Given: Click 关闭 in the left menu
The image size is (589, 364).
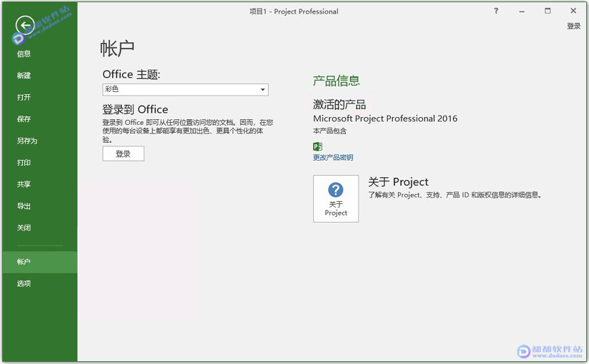Looking at the screenshot, I should 24,228.
